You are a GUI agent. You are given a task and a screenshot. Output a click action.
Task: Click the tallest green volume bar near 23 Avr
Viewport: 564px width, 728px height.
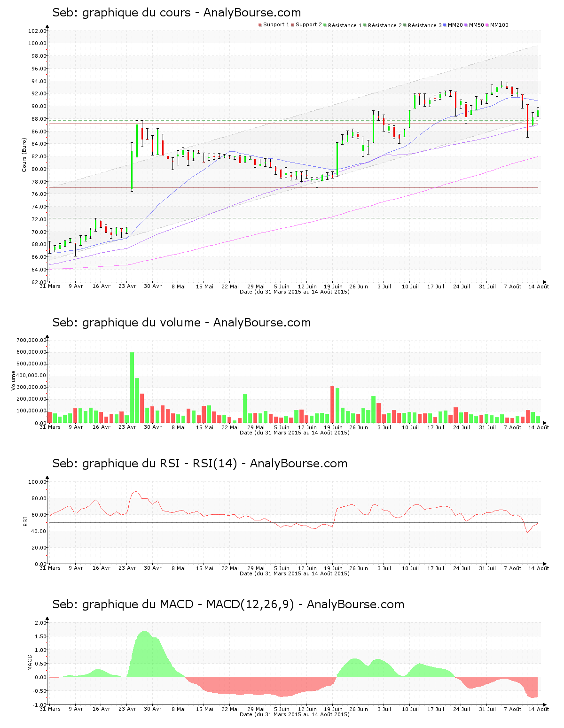click(x=132, y=387)
